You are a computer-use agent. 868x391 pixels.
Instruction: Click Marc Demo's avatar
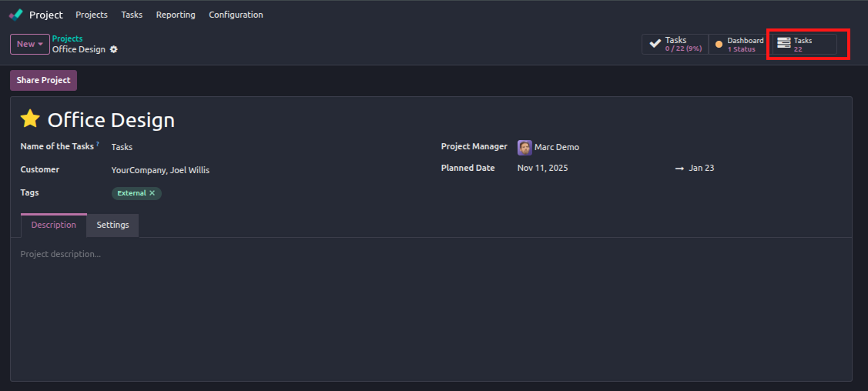(524, 147)
